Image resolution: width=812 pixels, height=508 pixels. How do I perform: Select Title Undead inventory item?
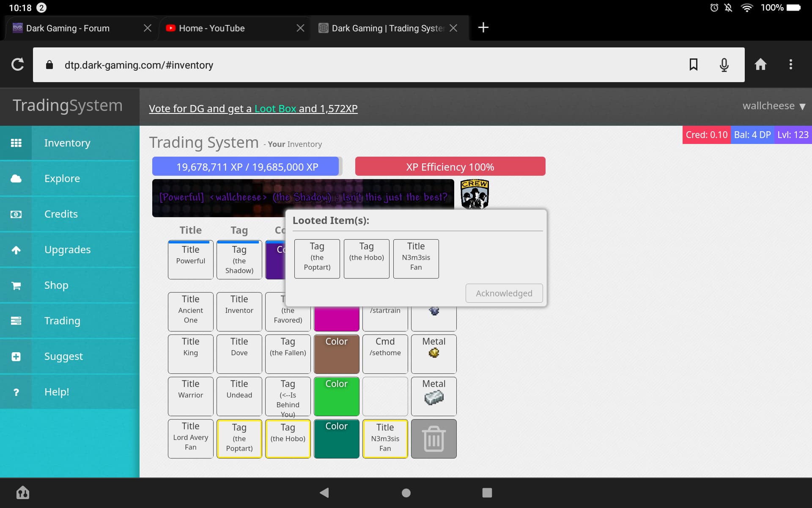pyautogui.click(x=239, y=396)
